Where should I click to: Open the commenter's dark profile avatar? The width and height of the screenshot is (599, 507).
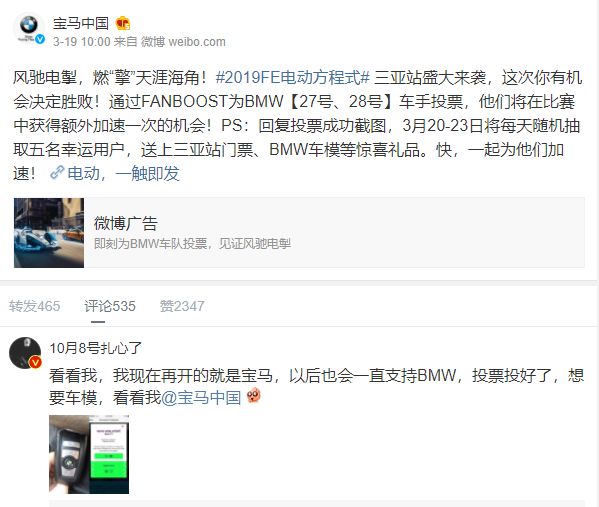tap(25, 352)
